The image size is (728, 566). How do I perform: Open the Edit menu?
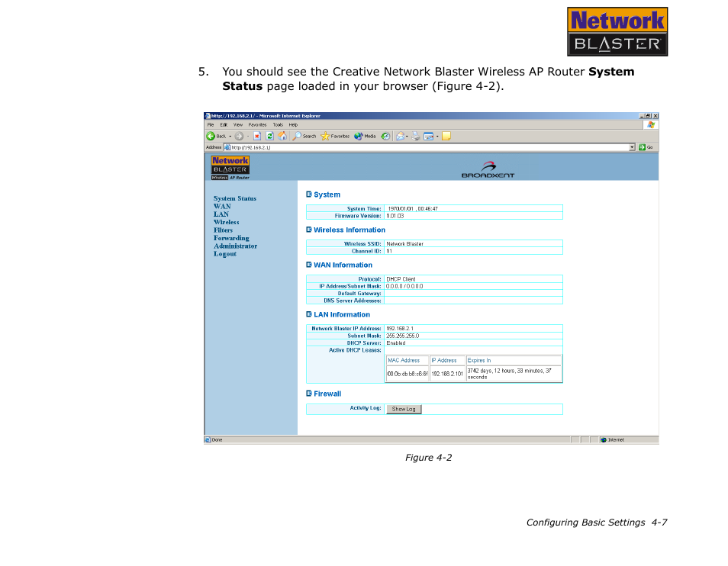pos(224,125)
